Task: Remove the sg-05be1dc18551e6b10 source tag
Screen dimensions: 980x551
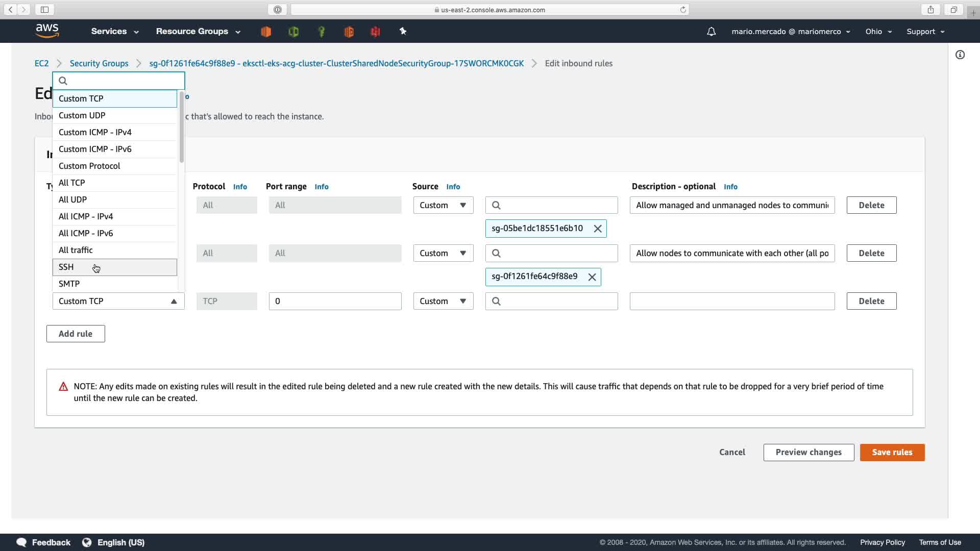Action: point(598,229)
